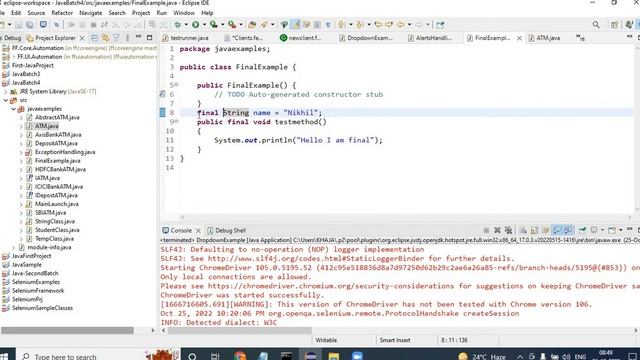Open the Run button dropdown arrow
This screenshot has height=360, width=640.
pos(204,25)
